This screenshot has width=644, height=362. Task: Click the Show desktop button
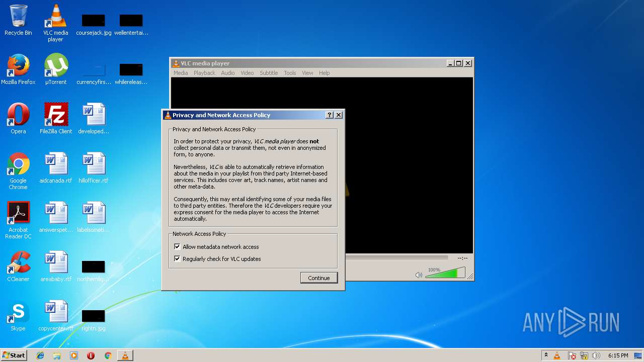pyautogui.click(x=639, y=355)
